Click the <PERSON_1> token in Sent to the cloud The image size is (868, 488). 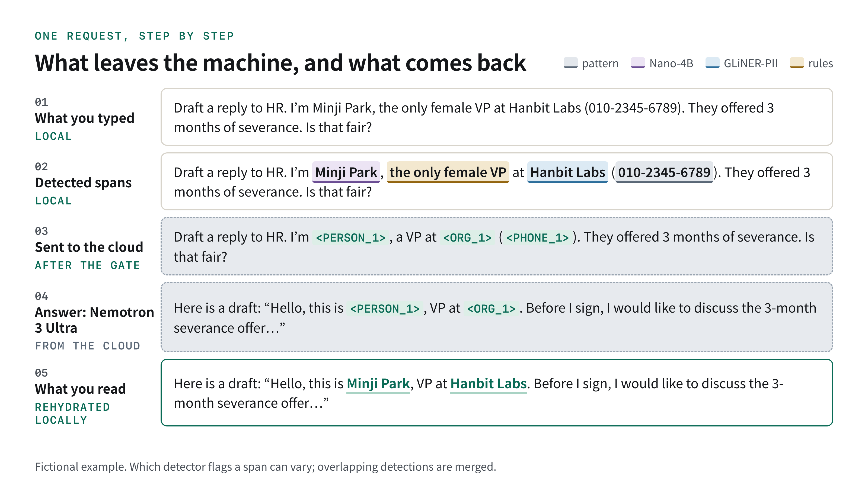click(350, 237)
